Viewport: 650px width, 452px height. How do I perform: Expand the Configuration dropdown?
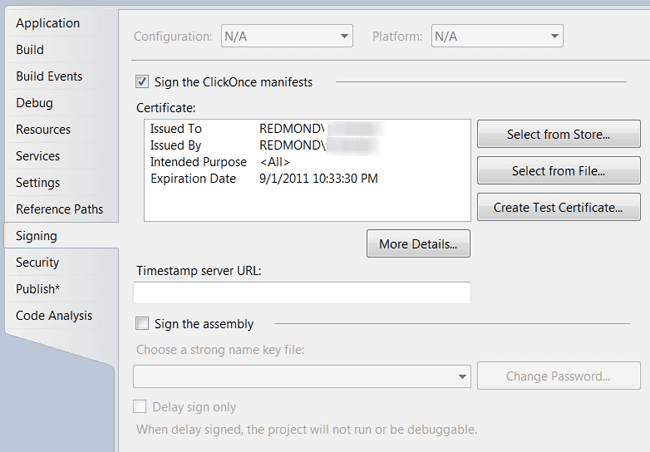tap(287, 36)
